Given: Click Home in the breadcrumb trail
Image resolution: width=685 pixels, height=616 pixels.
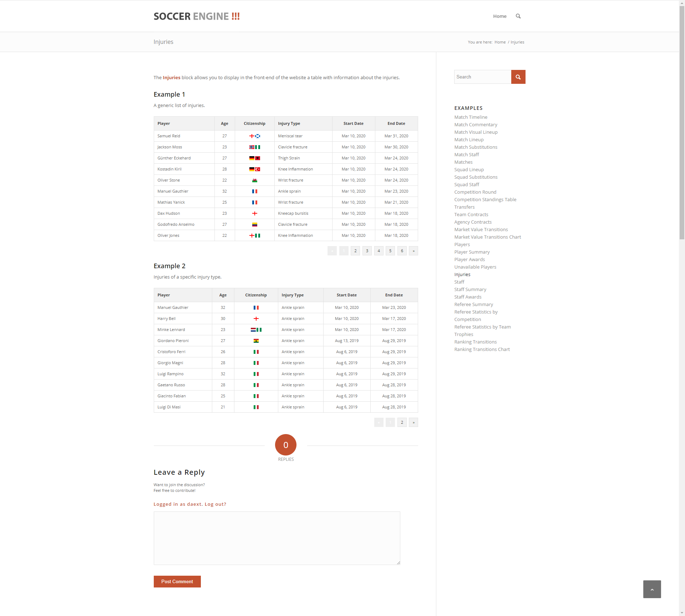Looking at the screenshot, I should point(500,42).
